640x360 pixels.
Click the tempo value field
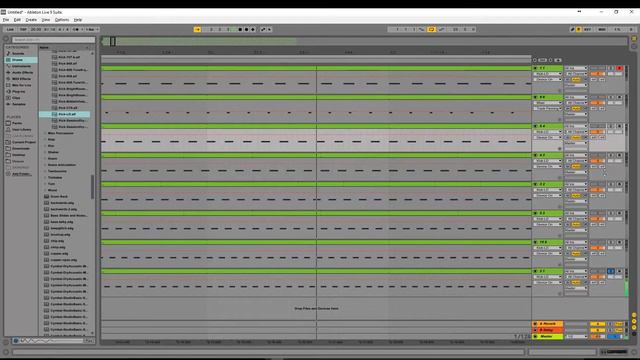point(36,29)
